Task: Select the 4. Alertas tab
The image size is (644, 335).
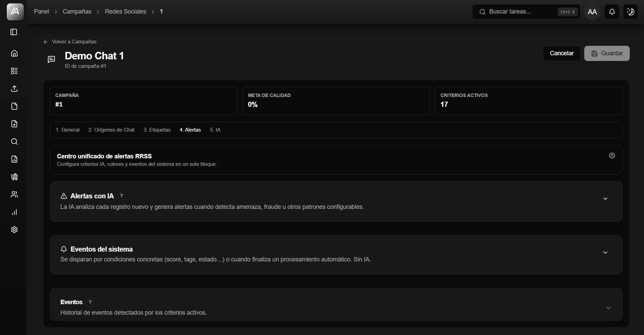Action: [190, 130]
